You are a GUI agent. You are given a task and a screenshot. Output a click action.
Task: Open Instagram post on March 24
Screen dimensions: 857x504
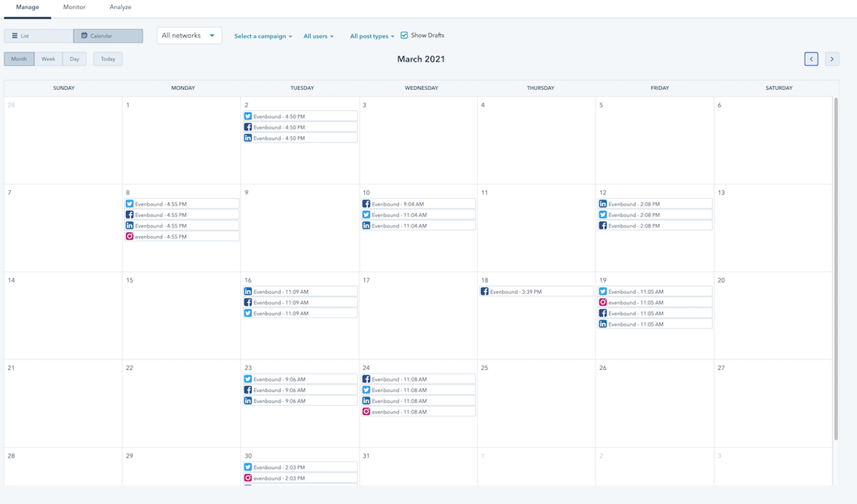pyautogui.click(x=418, y=412)
